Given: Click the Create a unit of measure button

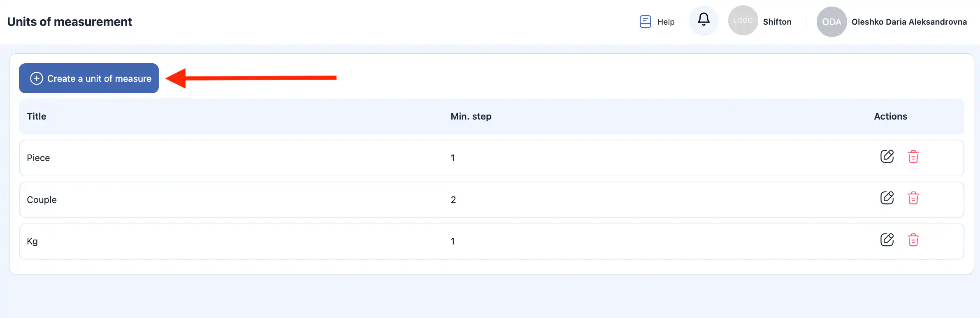Looking at the screenshot, I should [89, 78].
